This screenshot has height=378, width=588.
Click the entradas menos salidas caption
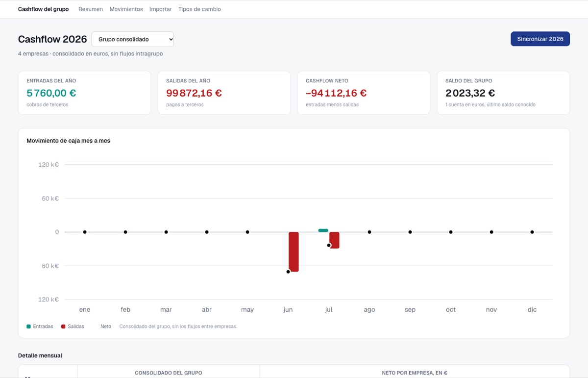tap(332, 104)
